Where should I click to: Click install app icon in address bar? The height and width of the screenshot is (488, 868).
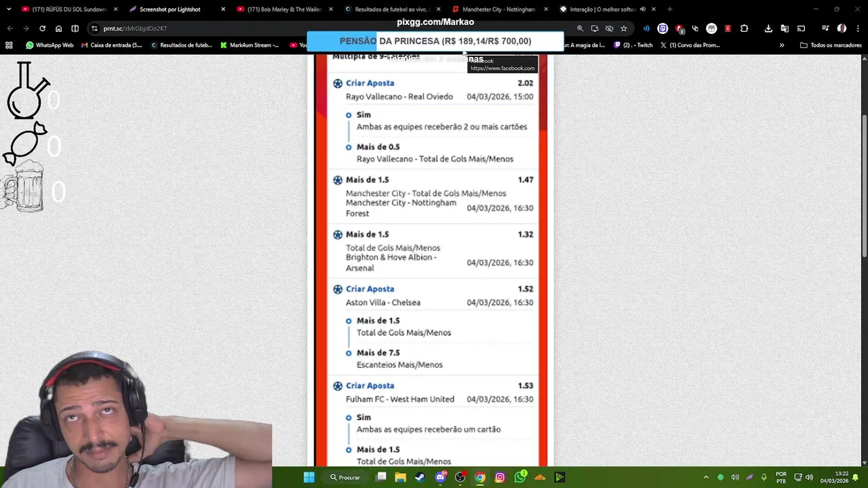595,28
